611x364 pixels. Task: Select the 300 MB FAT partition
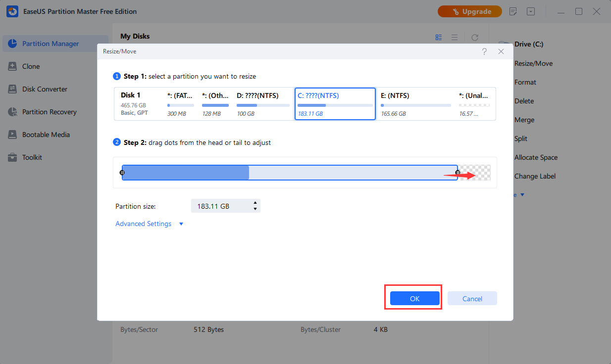coord(181,104)
